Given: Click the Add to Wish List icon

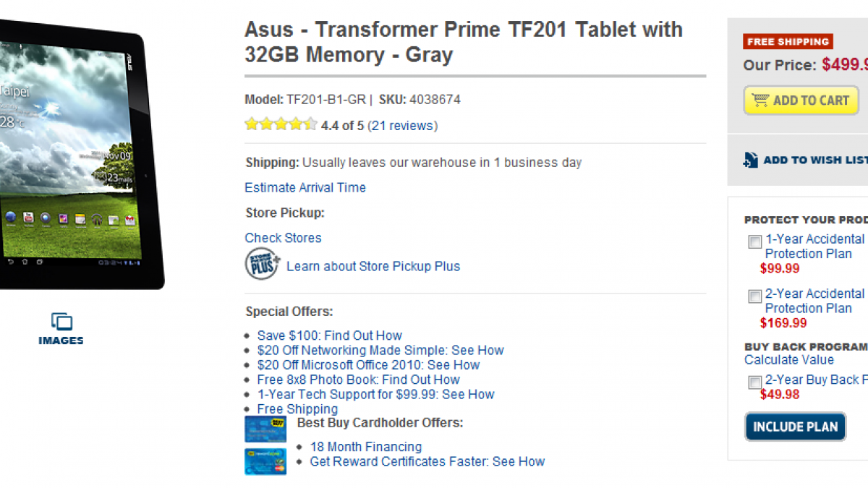Looking at the screenshot, I should [x=751, y=160].
